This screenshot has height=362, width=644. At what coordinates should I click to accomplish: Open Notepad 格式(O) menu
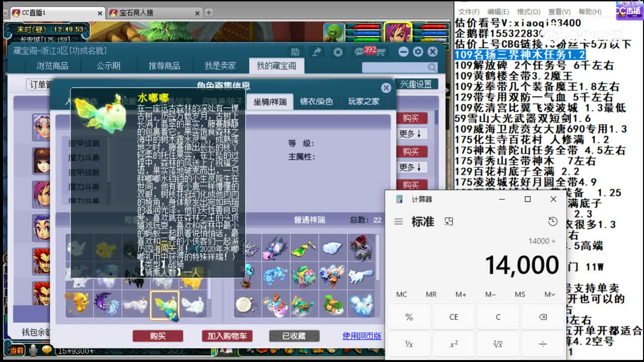tap(529, 12)
